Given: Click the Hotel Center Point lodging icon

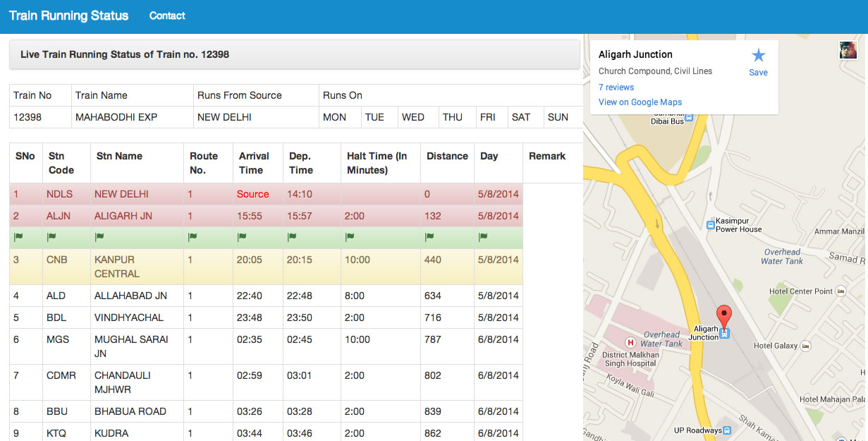Looking at the screenshot, I should pos(840,291).
